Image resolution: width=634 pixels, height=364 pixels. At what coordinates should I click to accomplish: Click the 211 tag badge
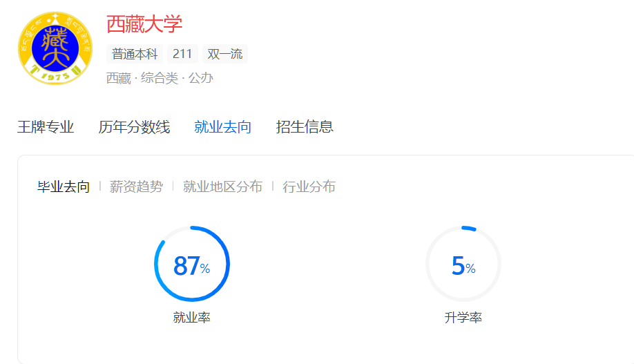182,54
